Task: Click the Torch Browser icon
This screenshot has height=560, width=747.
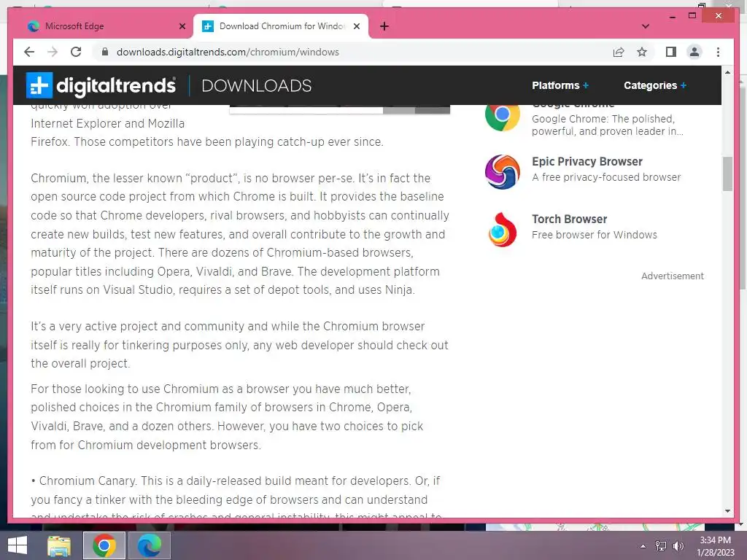Action: coord(502,230)
